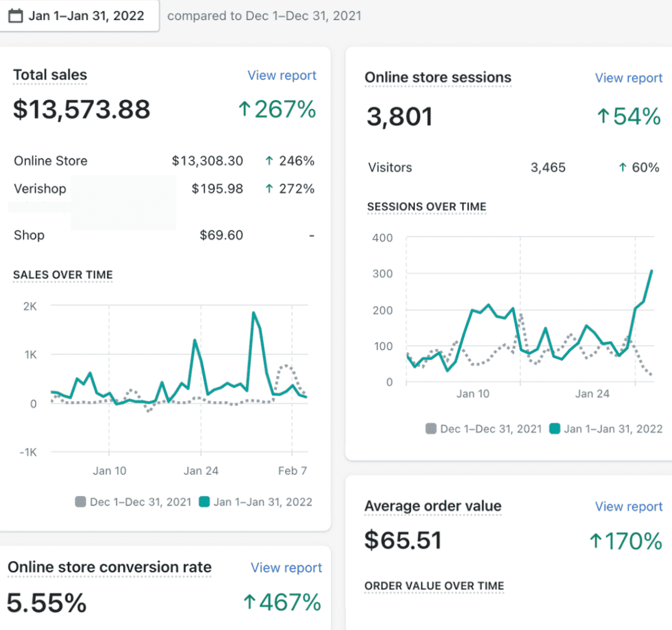Click gray Dec 2021 swatch in sessions legend
672x630 pixels.
431,428
